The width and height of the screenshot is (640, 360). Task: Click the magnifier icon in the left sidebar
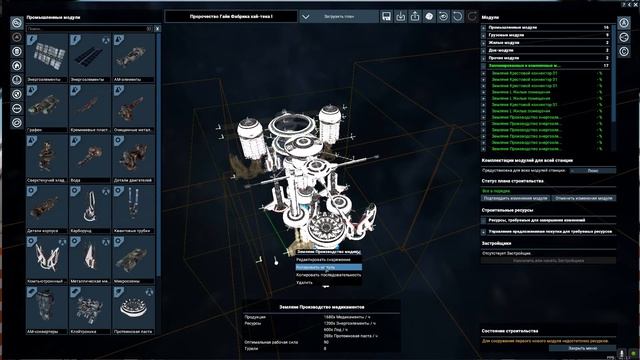pyautogui.click(x=17, y=22)
